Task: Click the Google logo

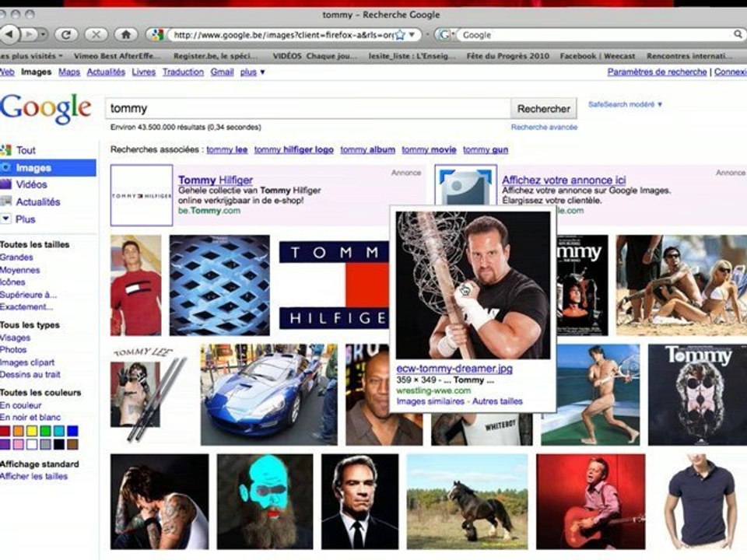Action: 46,109
